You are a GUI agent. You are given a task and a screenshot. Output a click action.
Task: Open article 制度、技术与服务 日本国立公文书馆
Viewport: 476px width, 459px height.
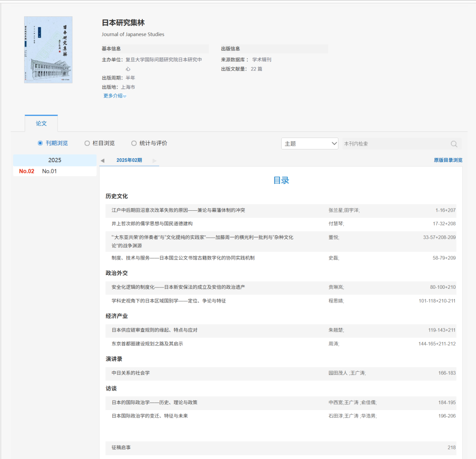[x=183, y=258]
